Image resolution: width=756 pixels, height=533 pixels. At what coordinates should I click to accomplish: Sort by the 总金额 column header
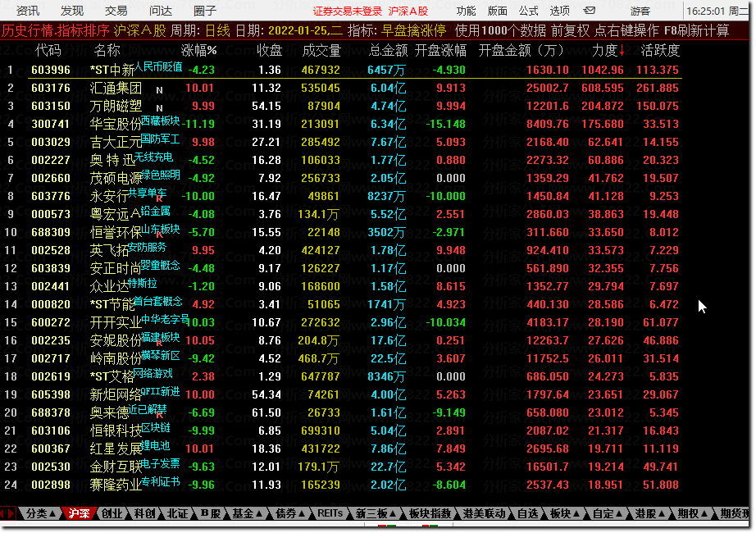click(x=389, y=50)
